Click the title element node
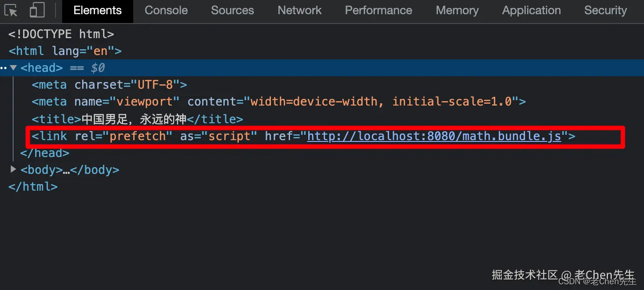 (137, 119)
